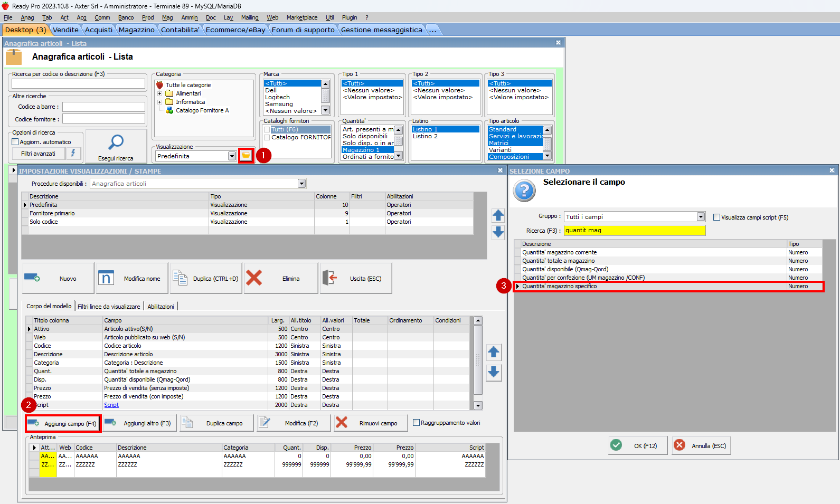Click Modifica (F2) button

[x=294, y=423]
